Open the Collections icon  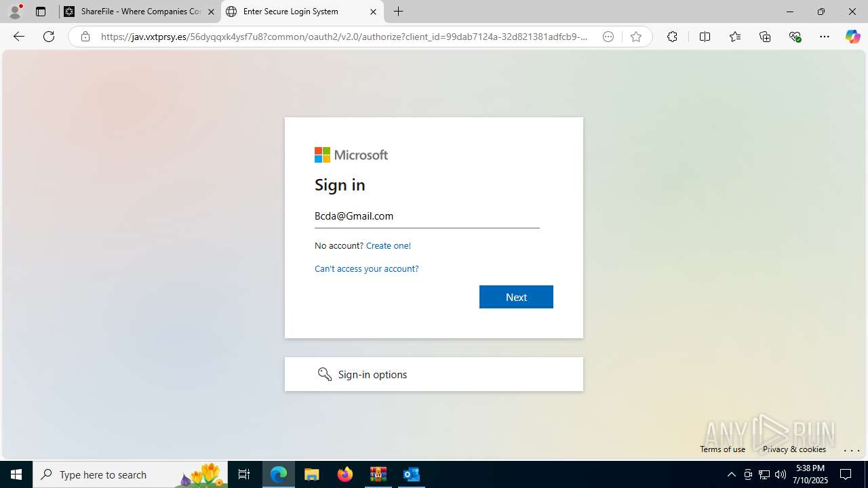point(765,37)
